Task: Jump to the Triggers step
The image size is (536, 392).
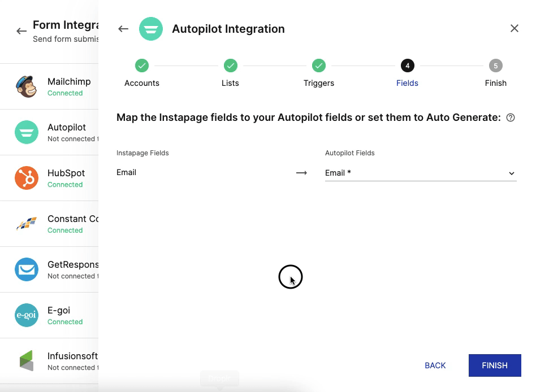Action: [319, 66]
